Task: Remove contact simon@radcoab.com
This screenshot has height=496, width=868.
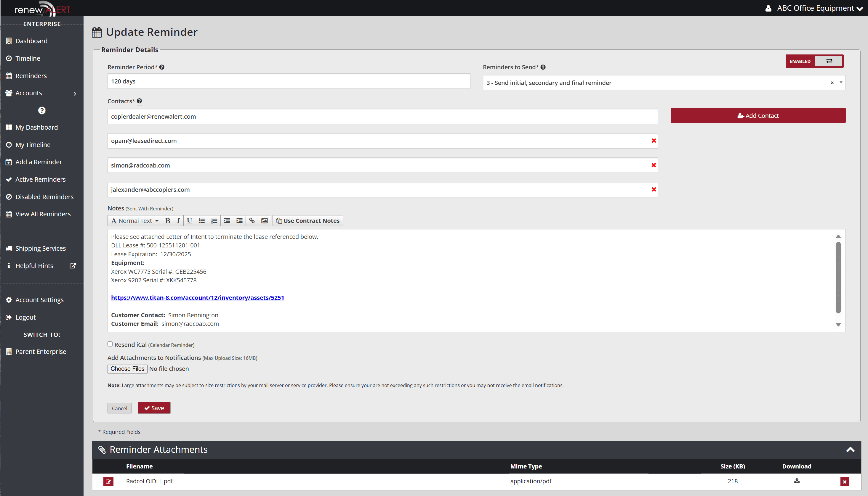Action: pyautogui.click(x=654, y=165)
